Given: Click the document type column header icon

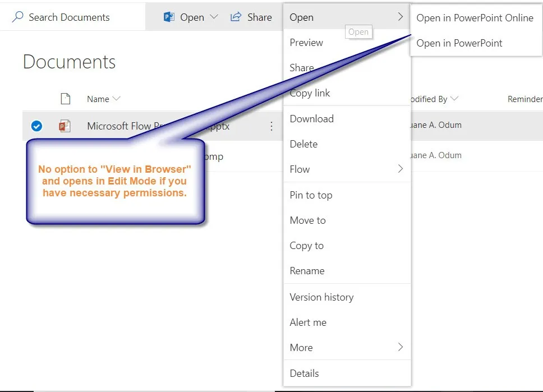Looking at the screenshot, I should (66, 99).
